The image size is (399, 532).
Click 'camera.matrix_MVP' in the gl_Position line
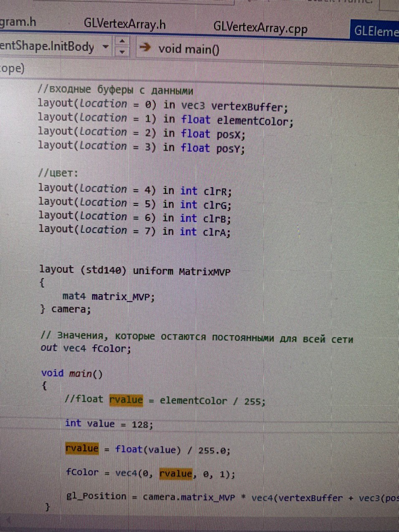click(189, 497)
